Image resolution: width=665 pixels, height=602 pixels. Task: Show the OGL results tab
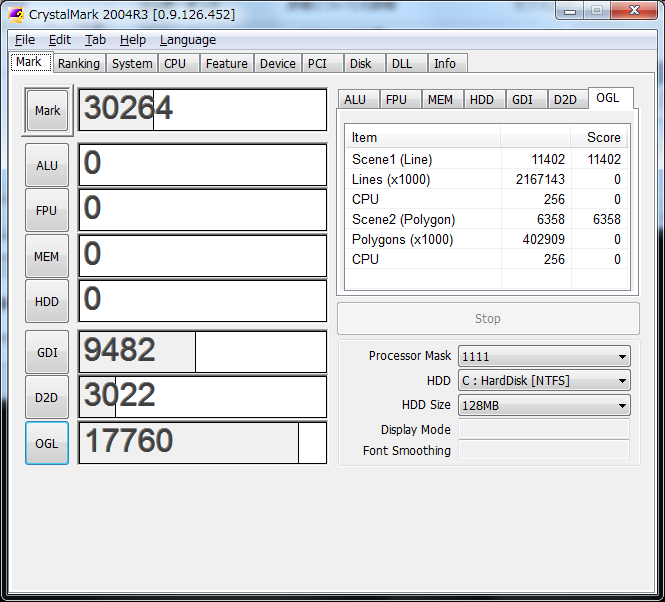click(611, 98)
